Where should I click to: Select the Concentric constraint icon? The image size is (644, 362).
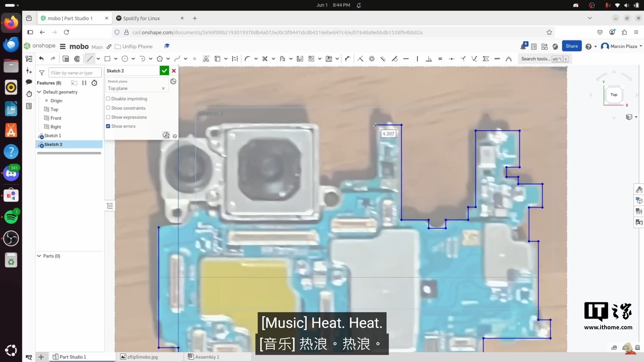pyautogui.click(x=372, y=59)
